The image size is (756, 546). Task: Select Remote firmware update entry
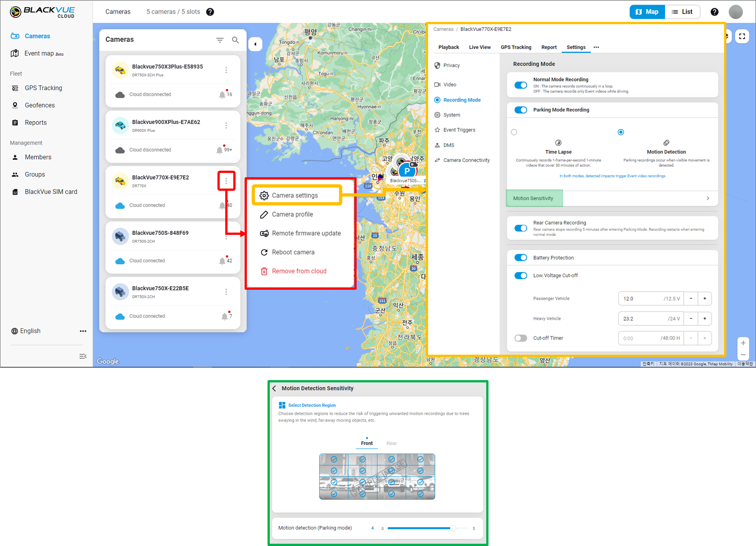click(300, 233)
